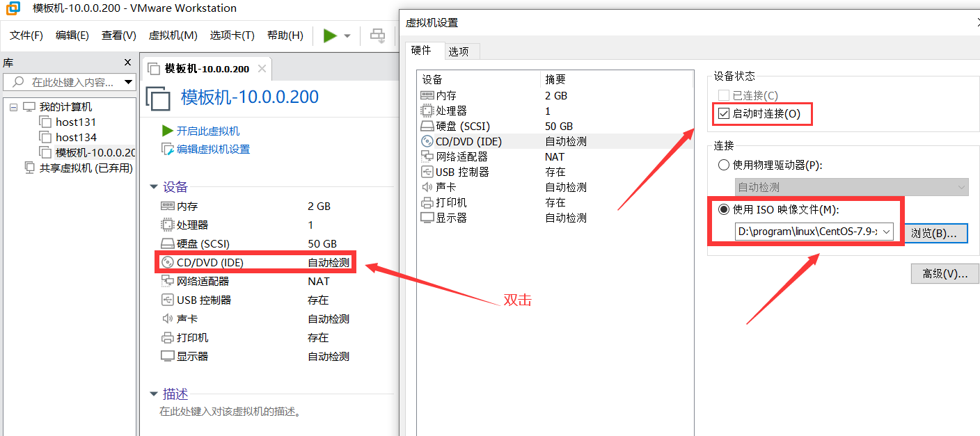Open the 编辑(E) menu
This screenshot has height=436, width=980.
pos(72,35)
